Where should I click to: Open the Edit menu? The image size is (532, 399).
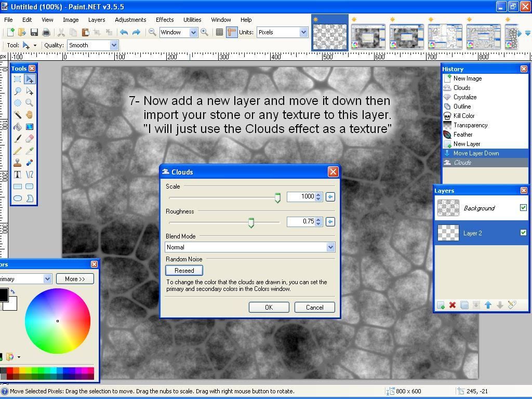click(x=27, y=20)
